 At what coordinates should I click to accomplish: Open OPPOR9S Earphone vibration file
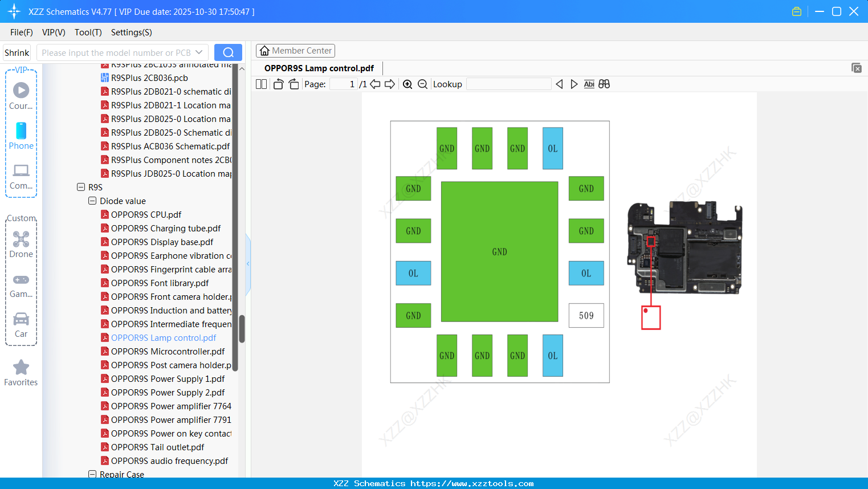point(166,256)
